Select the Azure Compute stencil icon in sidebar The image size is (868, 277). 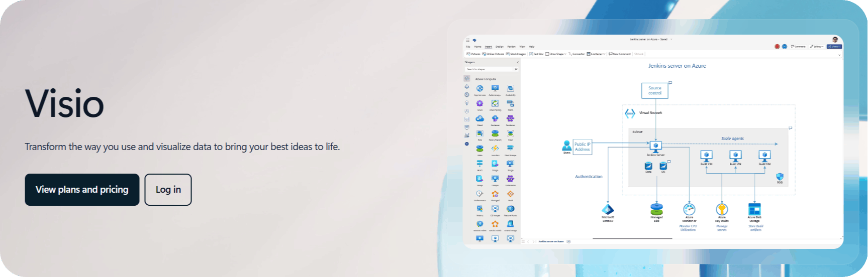(467, 79)
